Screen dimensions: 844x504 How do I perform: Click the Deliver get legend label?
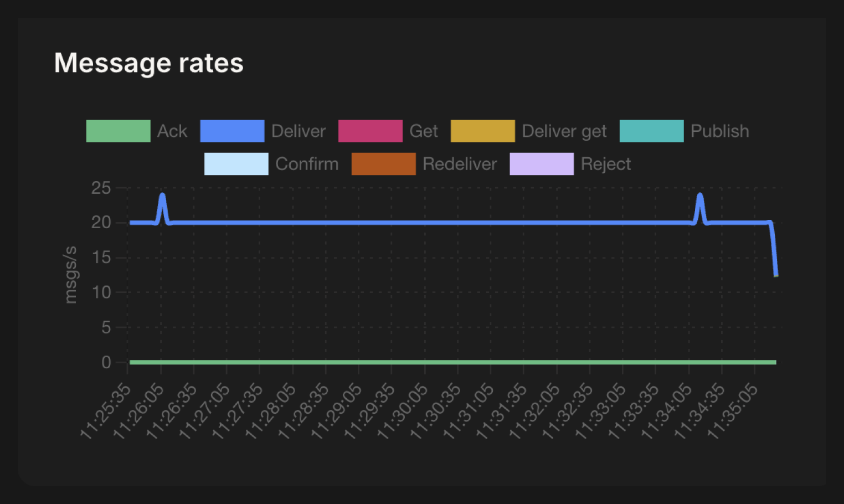(564, 132)
